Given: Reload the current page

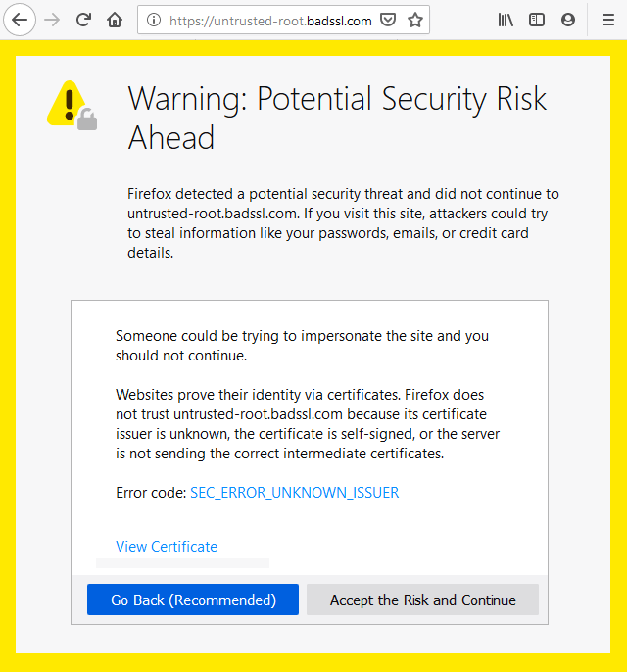Looking at the screenshot, I should 84,20.
